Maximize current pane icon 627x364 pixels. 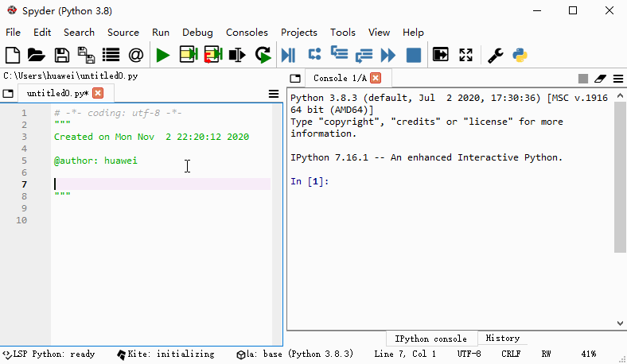[x=441, y=55]
